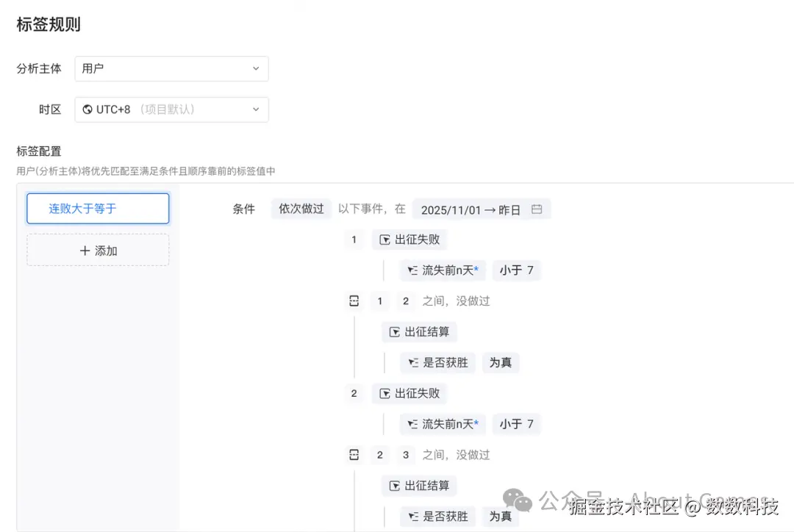
Task: Click the property icon on second 是否获胜
Action: coord(414,516)
